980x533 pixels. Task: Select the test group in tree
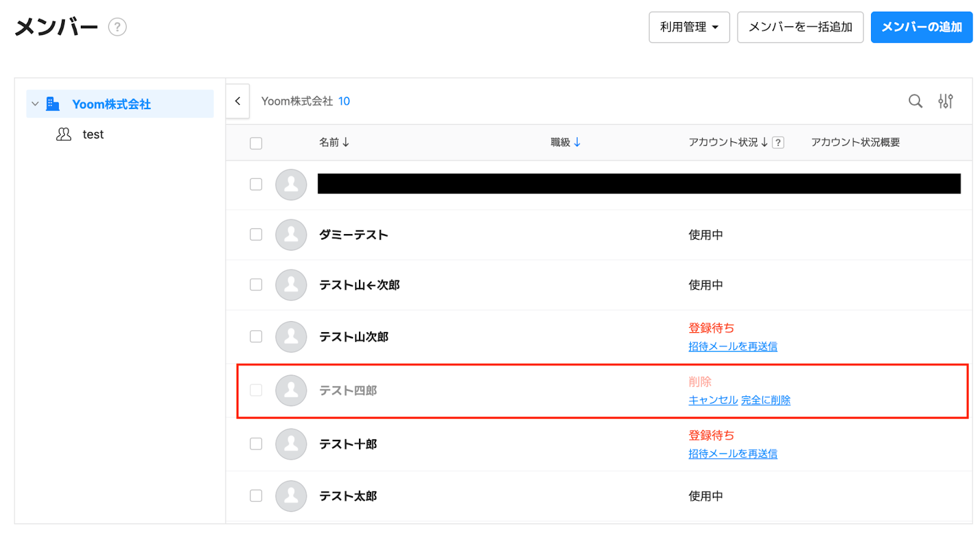pos(93,134)
